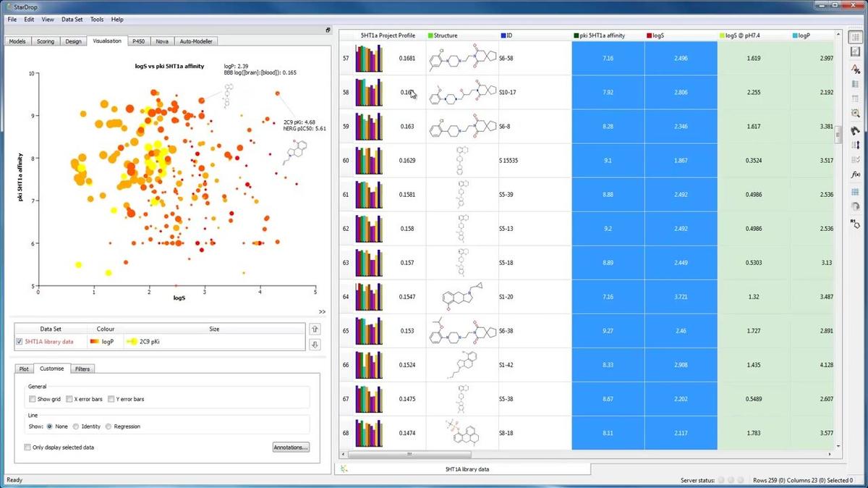Viewport: 868px width, 488px height.
Task: Click the glasses visualisation icon in right toolbar
Action: [856, 131]
